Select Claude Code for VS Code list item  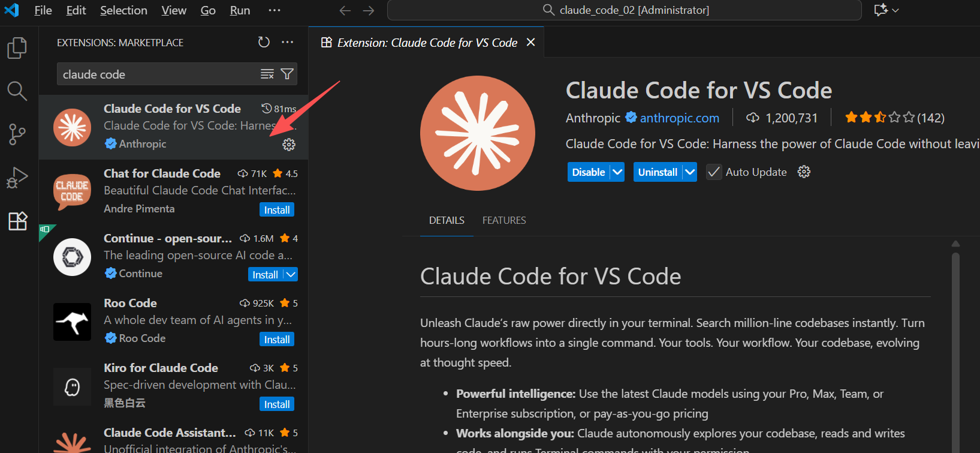click(174, 127)
